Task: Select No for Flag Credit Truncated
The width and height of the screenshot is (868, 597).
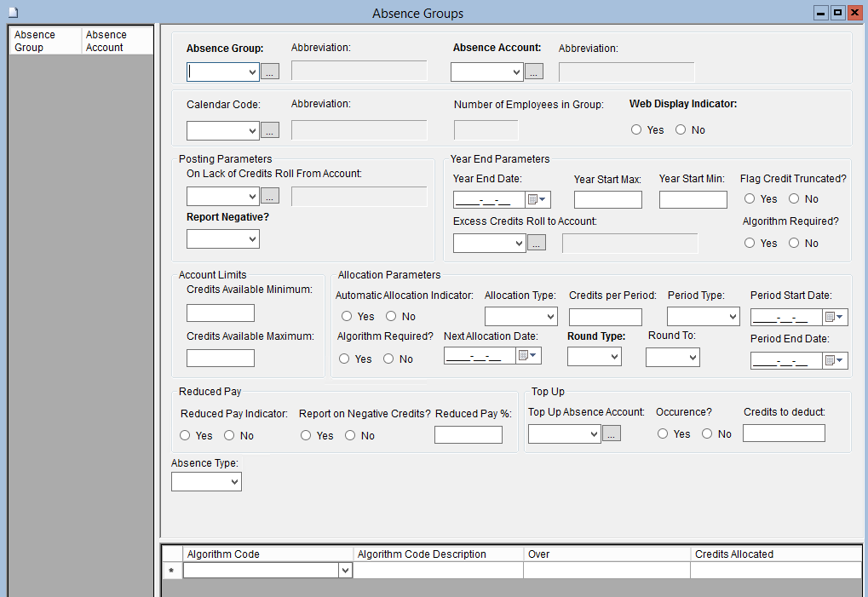Action: click(794, 199)
